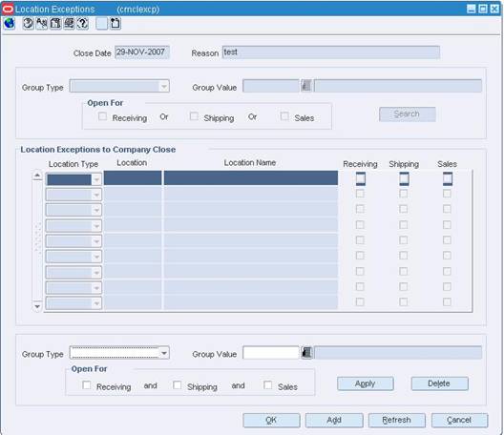Click the Apply button
This screenshot has height=435, width=504.
click(366, 383)
